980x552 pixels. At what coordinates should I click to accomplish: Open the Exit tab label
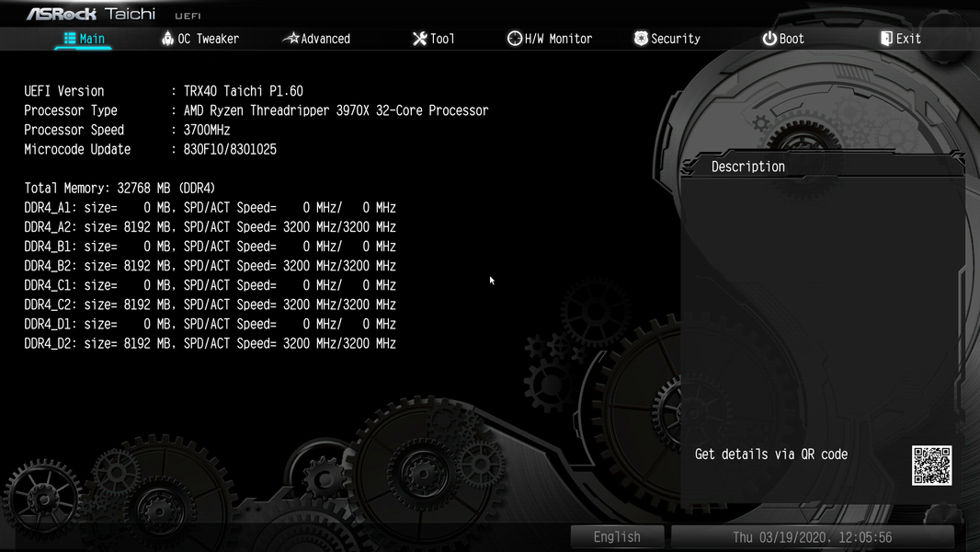tap(908, 39)
